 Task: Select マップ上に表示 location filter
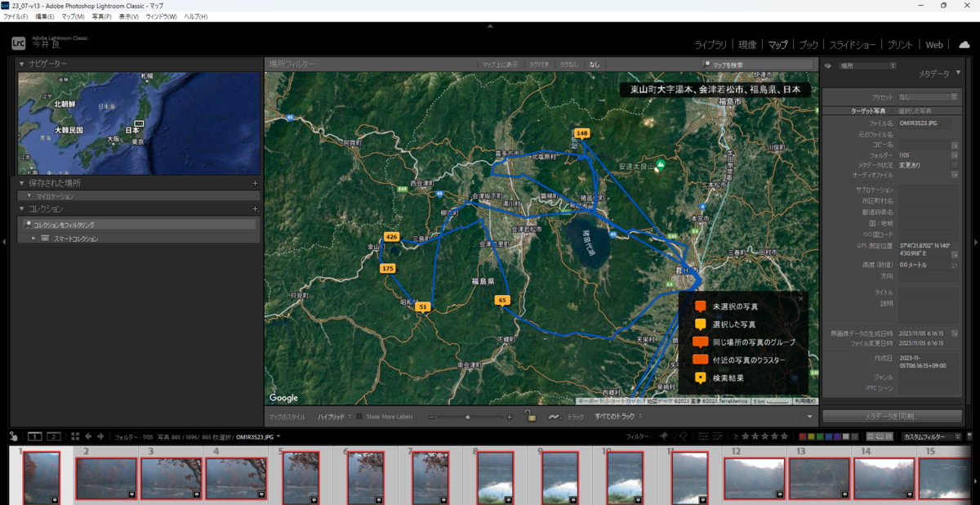pyautogui.click(x=500, y=65)
